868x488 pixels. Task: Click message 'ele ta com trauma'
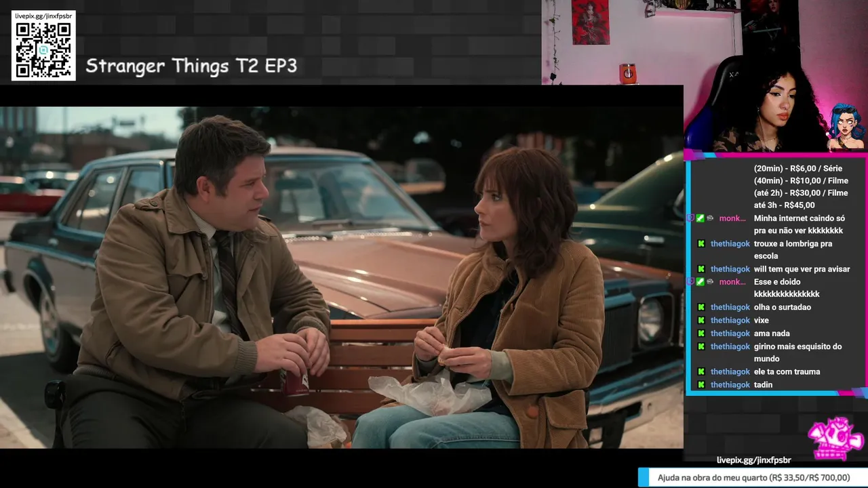pos(787,372)
